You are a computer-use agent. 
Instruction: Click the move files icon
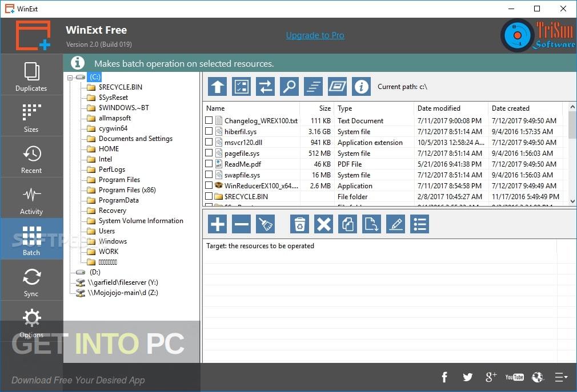point(372,224)
